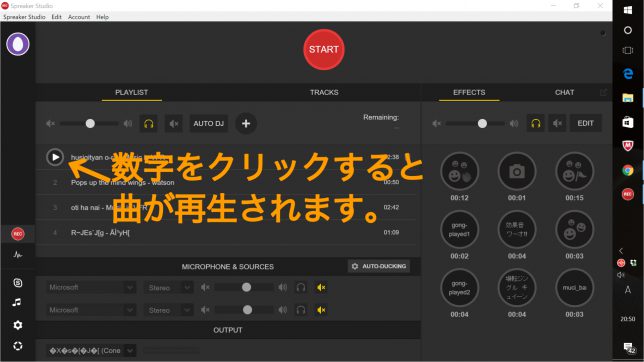
Task: Switch to the TRACKS tab
Action: click(324, 92)
